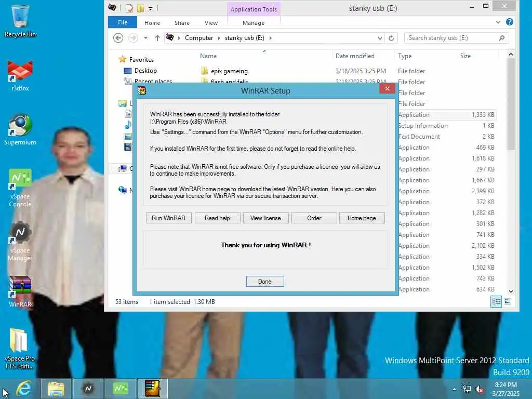Screen dimensions: 532x399
Task: Refresh the stanky usb folder view
Action: tap(391, 38)
